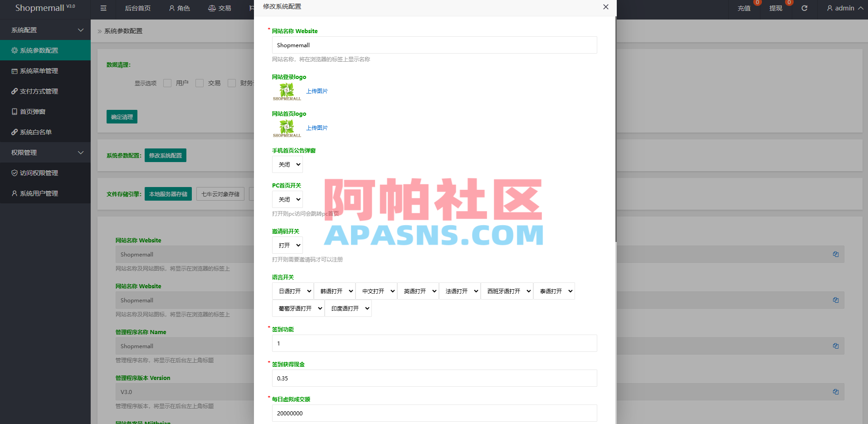Open 后台首页 from the top menu

tap(138, 8)
